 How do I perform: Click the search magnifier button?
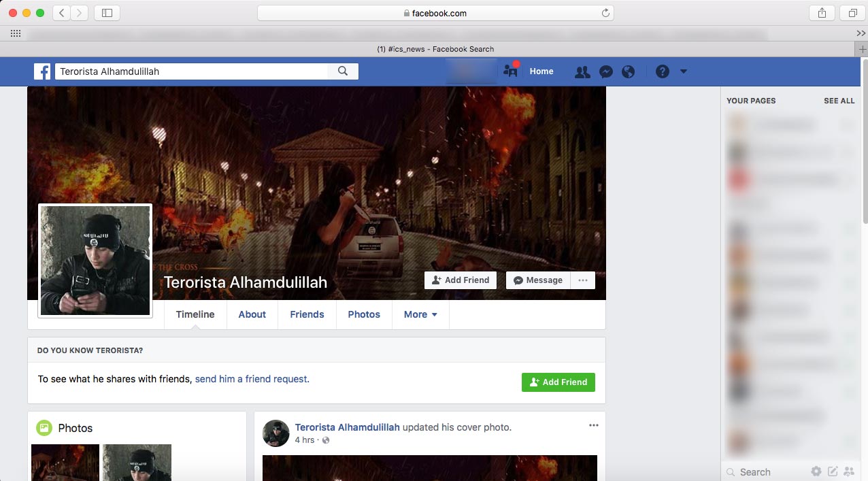[343, 71]
